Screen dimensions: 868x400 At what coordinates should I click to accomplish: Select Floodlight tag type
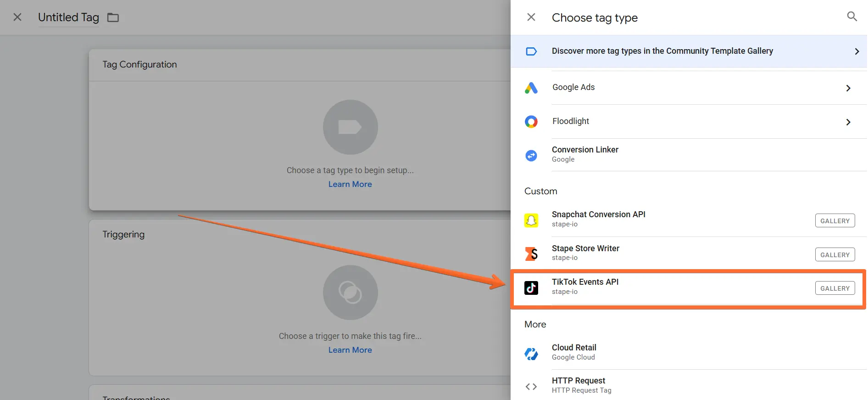[689, 122]
